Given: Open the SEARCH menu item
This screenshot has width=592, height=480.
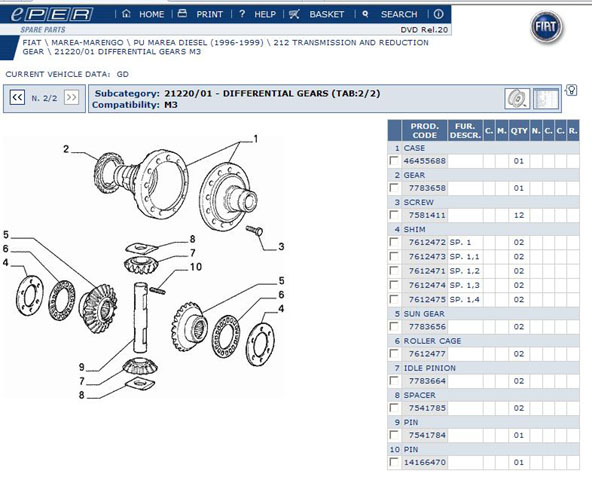Looking at the screenshot, I should [399, 14].
